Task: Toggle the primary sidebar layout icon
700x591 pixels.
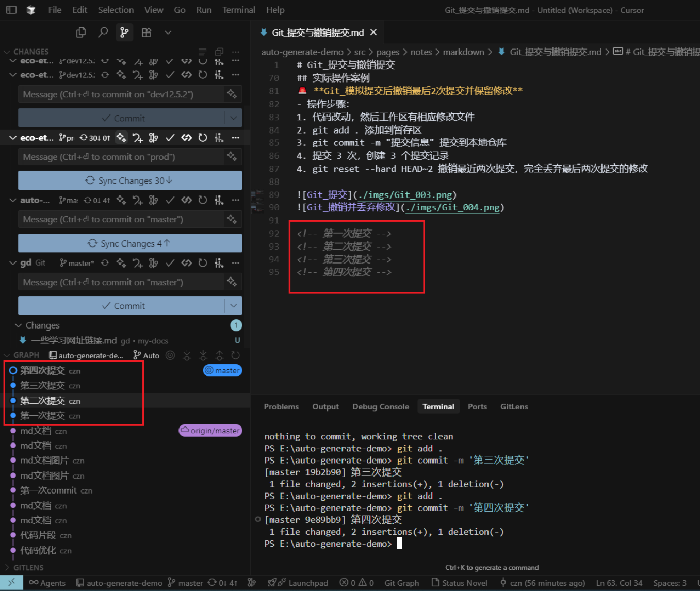Action: pyautogui.click(x=11, y=10)
